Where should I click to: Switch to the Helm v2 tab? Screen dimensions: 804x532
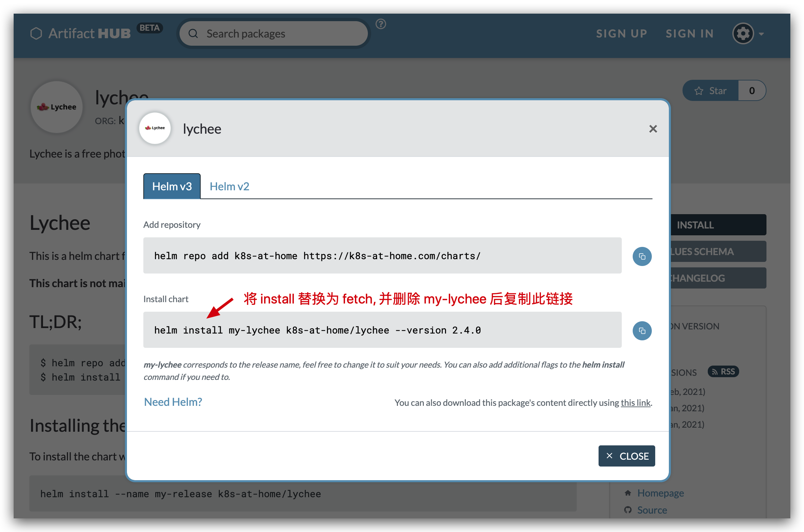(x=229, y=186)
